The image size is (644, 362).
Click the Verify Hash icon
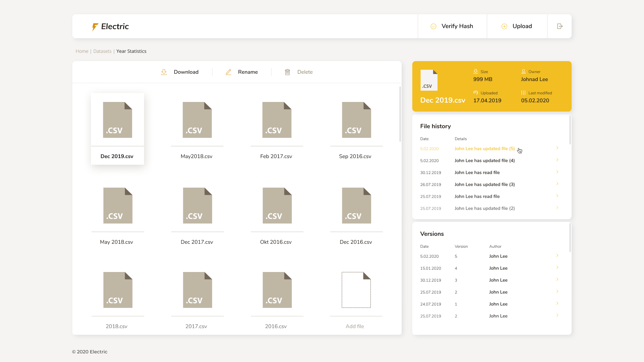[434, 26]
